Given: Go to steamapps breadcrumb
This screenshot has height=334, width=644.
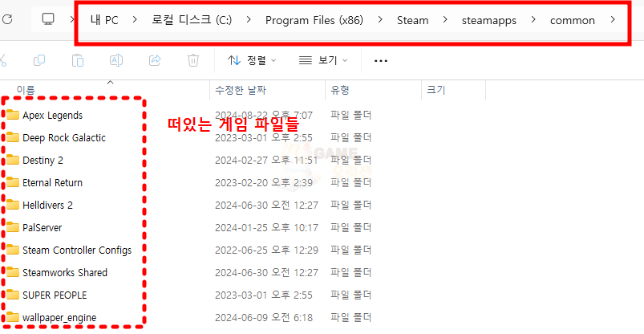Looking at the screenshot, I should click(489, 20).
